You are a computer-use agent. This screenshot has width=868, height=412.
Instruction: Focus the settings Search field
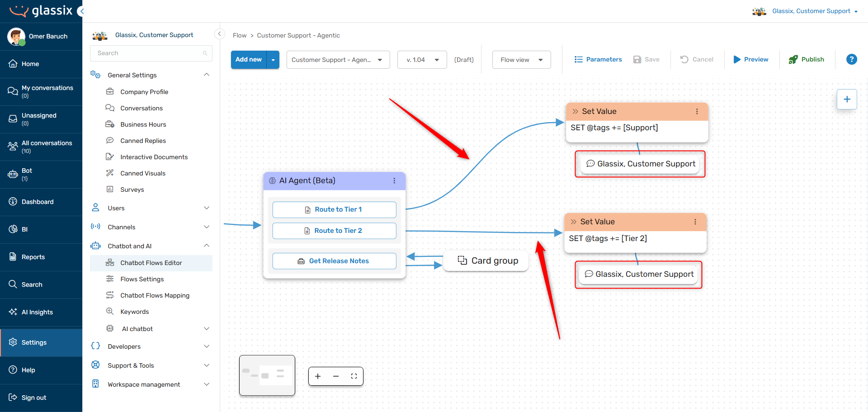pyautogui.click(x=151, y=53)
